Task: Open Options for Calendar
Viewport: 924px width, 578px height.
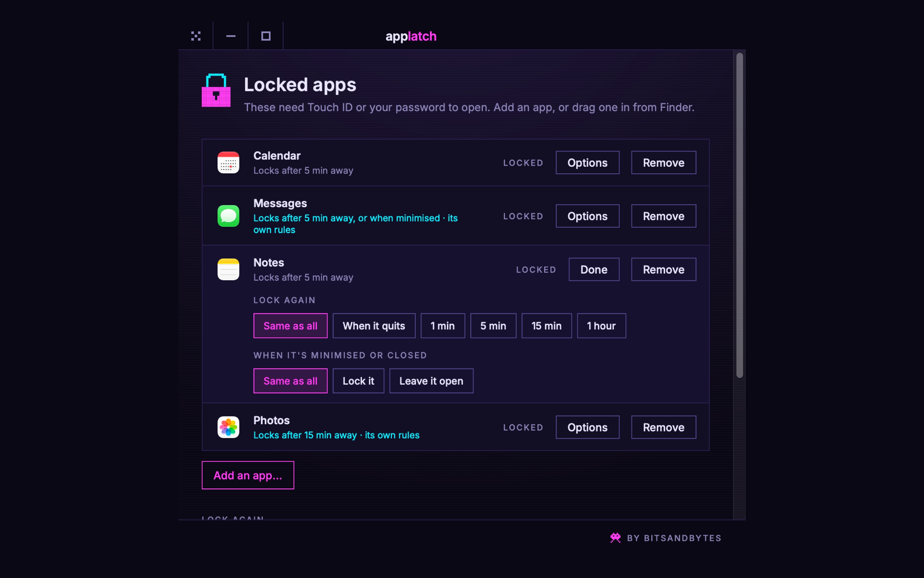Action: (x=587, y=162)
